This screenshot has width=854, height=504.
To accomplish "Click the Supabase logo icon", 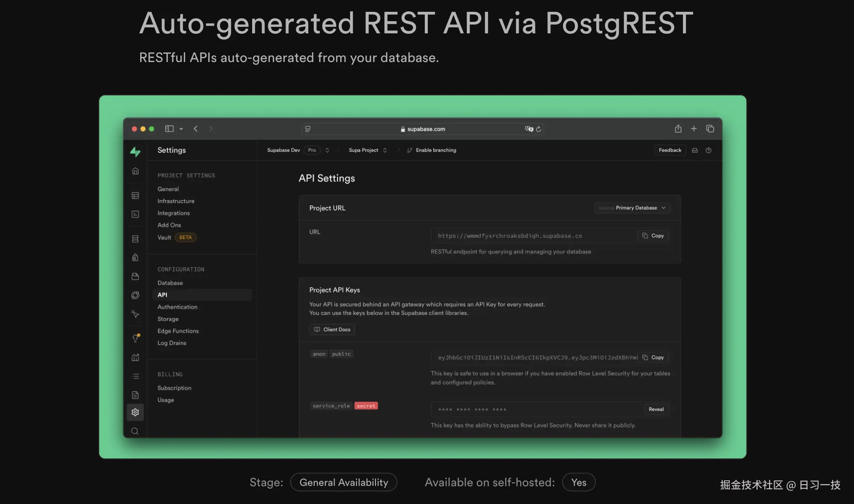I will (135, 152).
